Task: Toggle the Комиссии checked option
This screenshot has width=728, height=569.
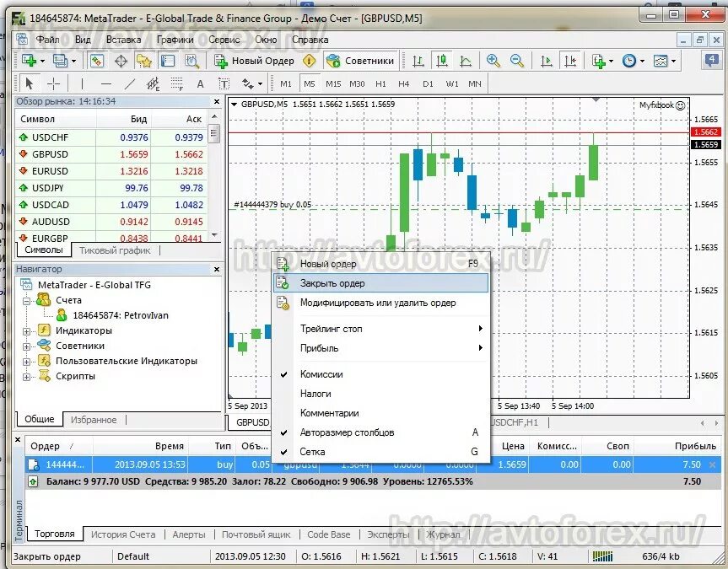Action: 381,374
